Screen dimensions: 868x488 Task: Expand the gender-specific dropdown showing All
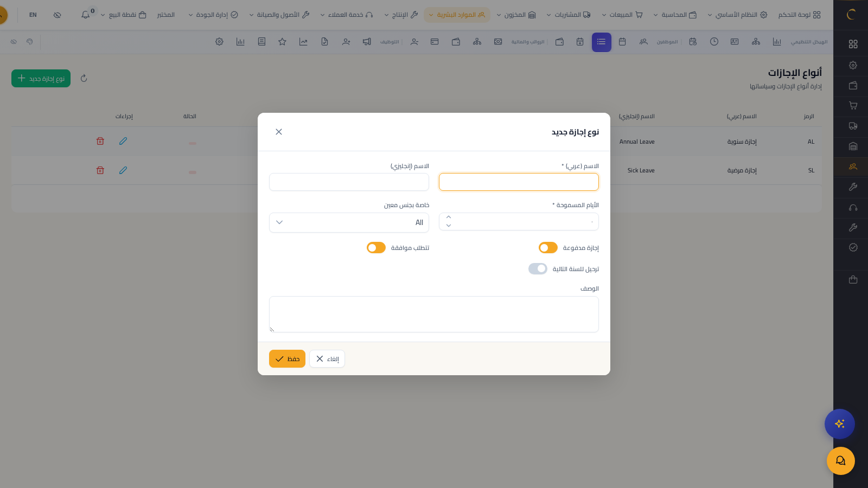(349, 222)
